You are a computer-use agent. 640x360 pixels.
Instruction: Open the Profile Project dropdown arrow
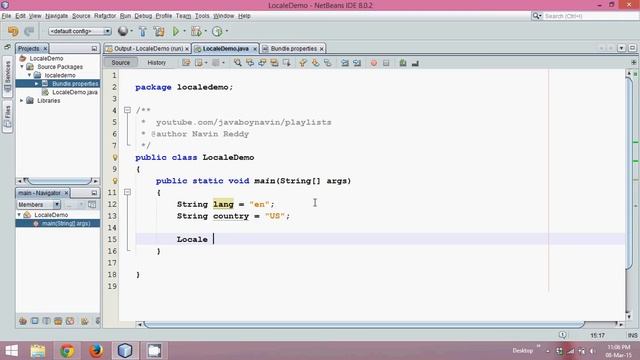pos(227,31)
